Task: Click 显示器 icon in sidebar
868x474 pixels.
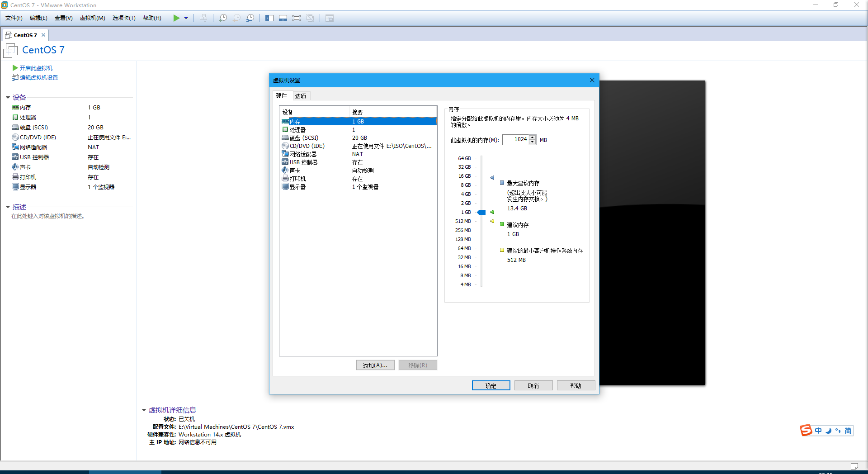Action: [15, 187]
